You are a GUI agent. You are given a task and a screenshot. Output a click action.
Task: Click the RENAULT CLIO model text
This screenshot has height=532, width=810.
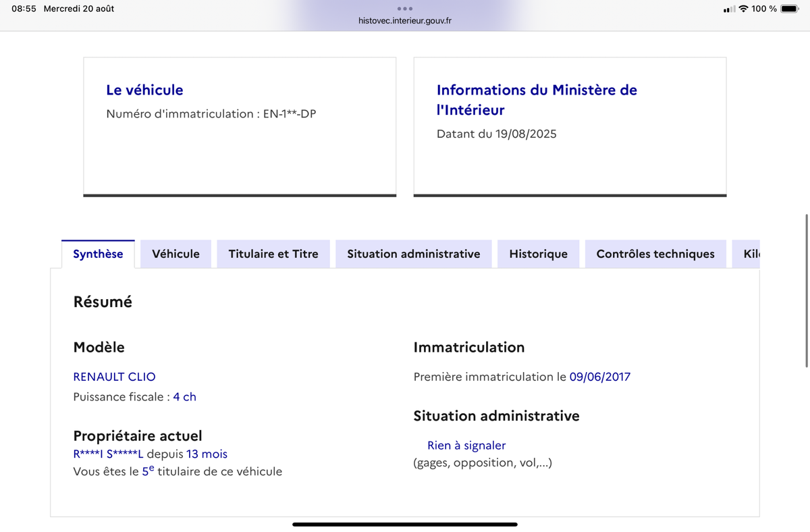(114, 377)
